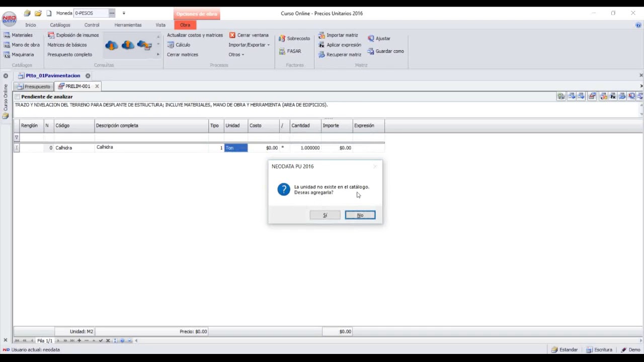Viewport: 644px width, 362px height.
Task: Click the cloud download icon
Action: tap(112, 45)
